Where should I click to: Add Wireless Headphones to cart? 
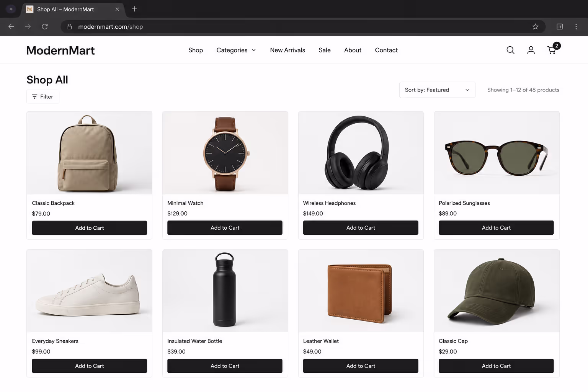pyautogui.click(x=361, y=228)
